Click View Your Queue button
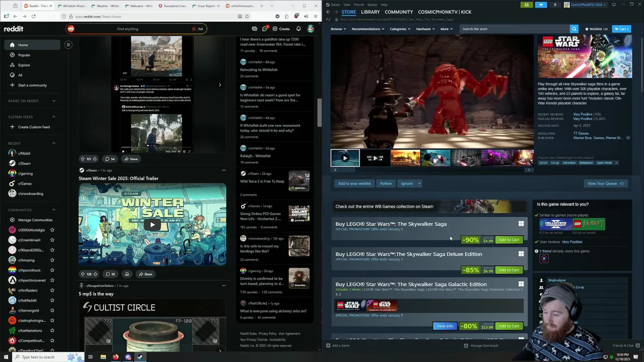Viewport: 644px width, 362px height. 606,184
